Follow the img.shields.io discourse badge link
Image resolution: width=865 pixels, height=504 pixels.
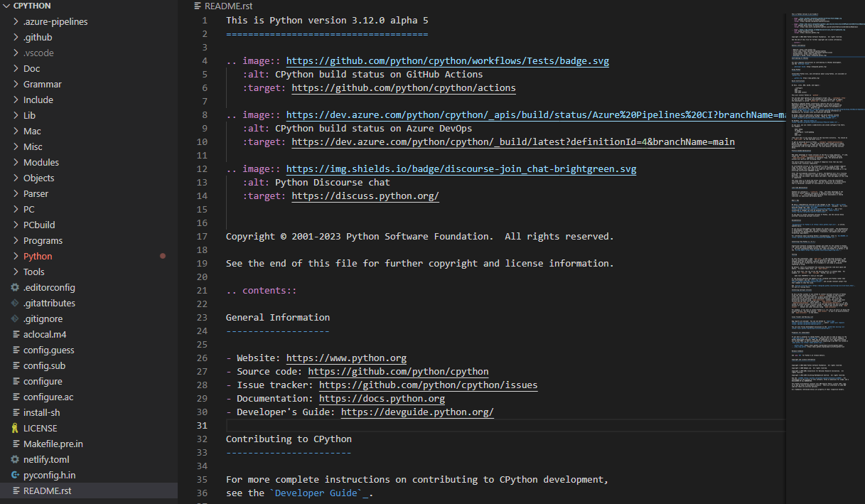[x=461, y=169]
